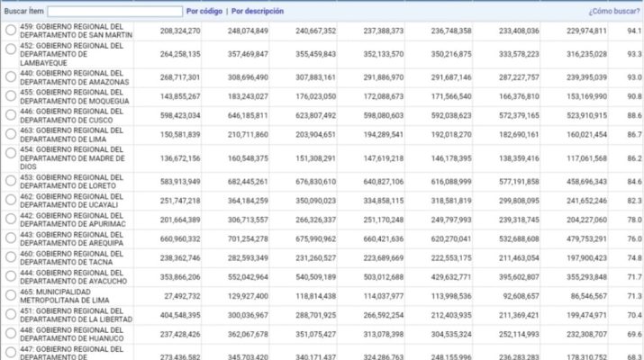Click text '446: GOBIERNO REGIONAL DEL DEPARTAMENTO DE CUSCO'
Image resolution: width=644 pixels, height=360 pixels.
71,116
